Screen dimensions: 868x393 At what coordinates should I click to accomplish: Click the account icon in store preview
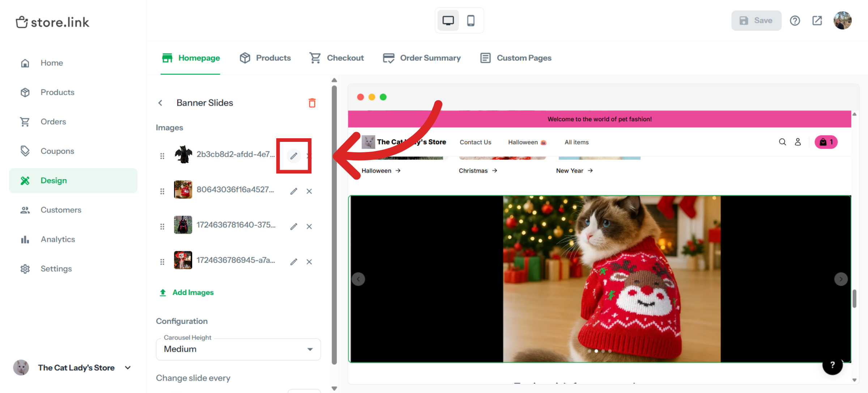click(x=798, y=142)
